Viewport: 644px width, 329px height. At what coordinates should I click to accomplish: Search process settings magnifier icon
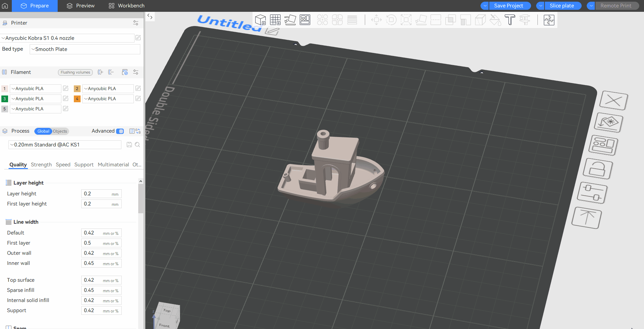tap(137, 145)
